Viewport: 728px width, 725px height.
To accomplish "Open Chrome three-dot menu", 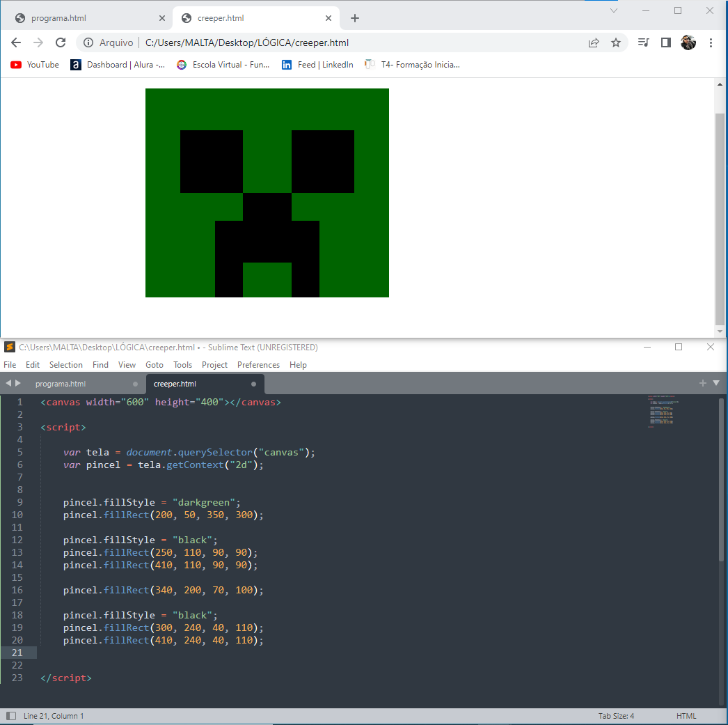I will click(x=711, y=42).
